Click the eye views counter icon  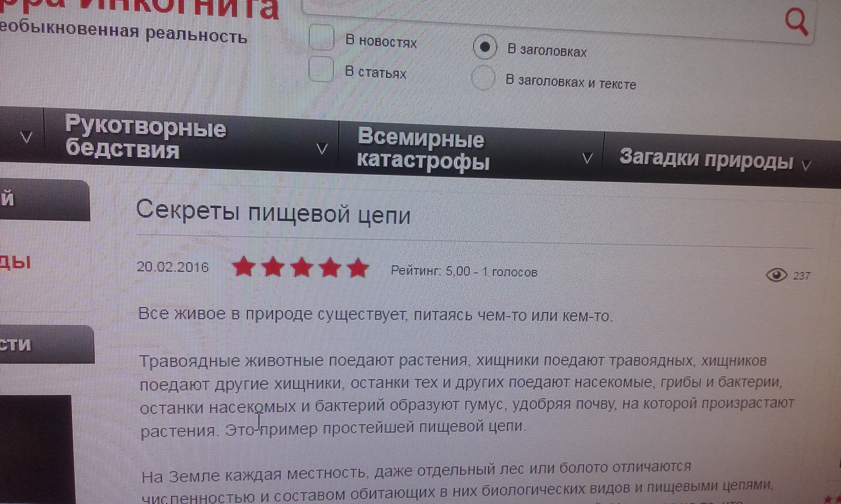pyautogui.click(x=777, y=275)
